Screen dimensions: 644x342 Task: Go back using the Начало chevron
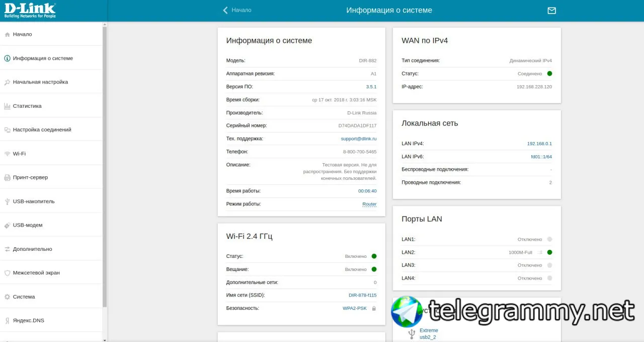point(225,10)
